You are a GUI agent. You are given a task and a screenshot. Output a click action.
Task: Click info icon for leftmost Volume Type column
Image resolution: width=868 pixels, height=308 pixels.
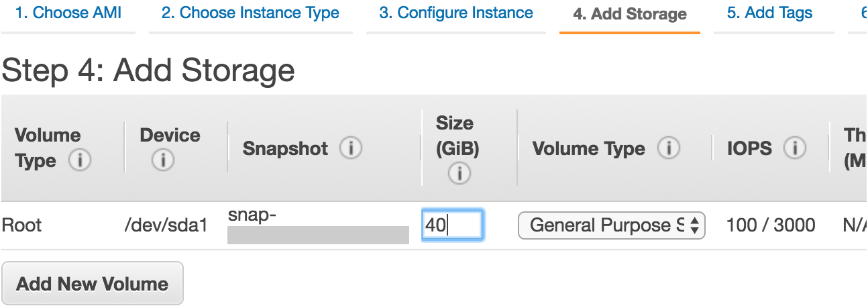(80, 161)
